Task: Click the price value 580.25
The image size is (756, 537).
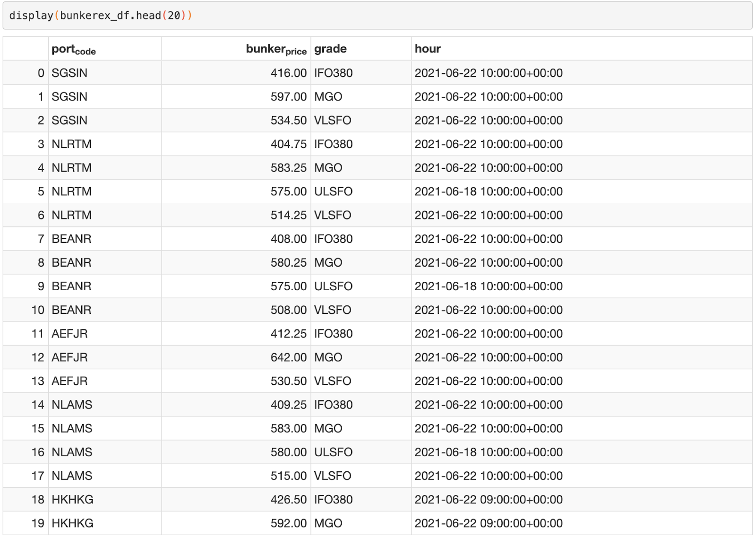Action: pyautogui.click(x=289, y=262)
